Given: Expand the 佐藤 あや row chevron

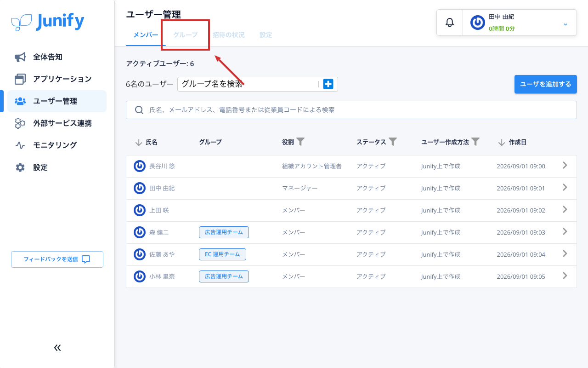Looking at the screenshot, I should coord(565,253).
